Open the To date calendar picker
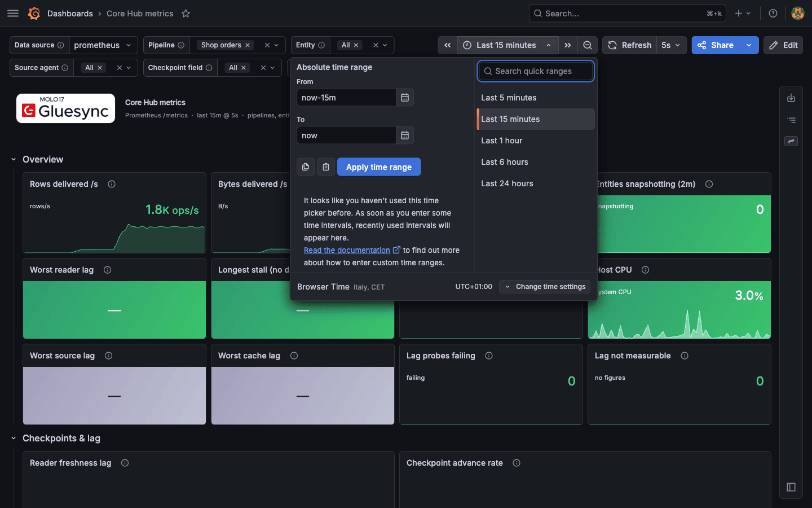812x508 pixels. tap(405, 135)
